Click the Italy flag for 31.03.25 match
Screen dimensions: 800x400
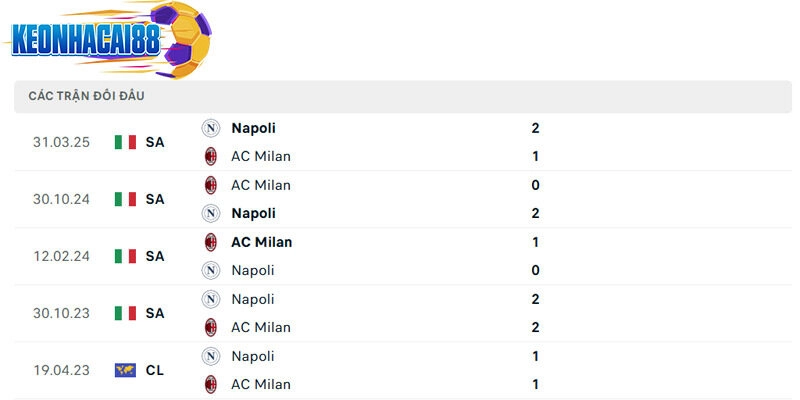click(x=125, y=142)
